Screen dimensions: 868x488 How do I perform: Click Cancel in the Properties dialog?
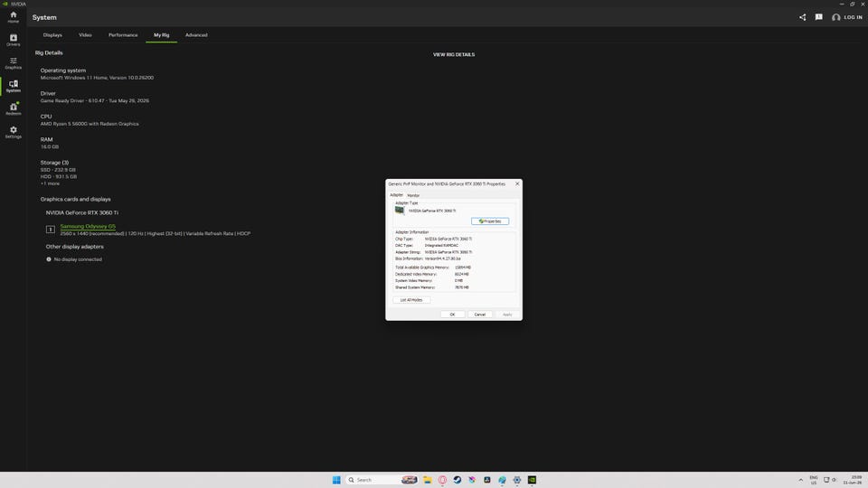tap(480, 314)
